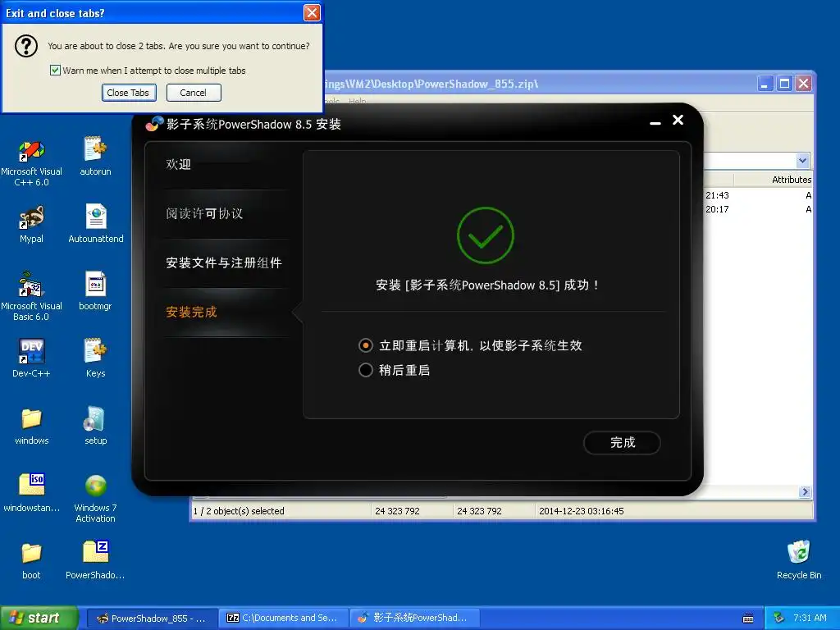Screen dimensions: 840x630
Task: Click Cancel in the exit dialog
Action: [x=194, y=93]
